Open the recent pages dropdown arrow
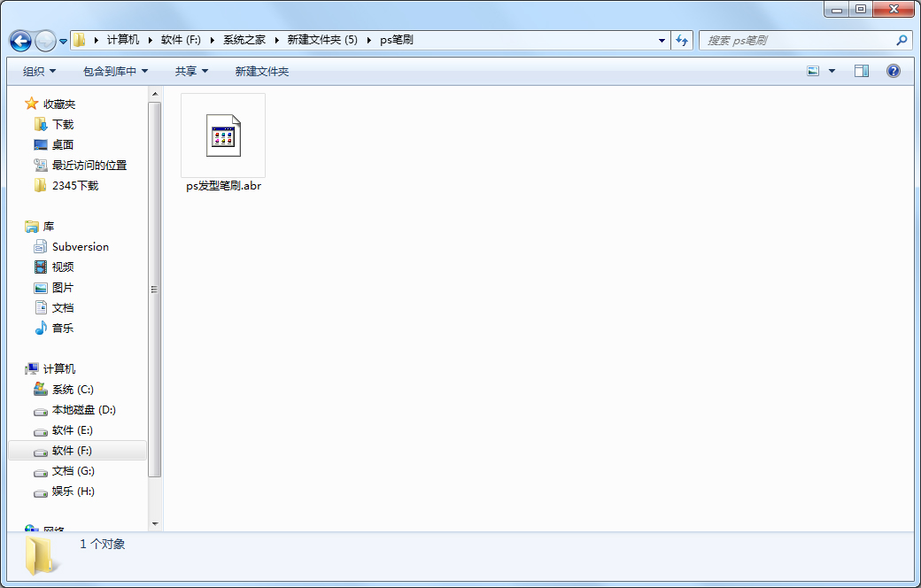Screen dimensions: 921x588 tap(63, 41)
